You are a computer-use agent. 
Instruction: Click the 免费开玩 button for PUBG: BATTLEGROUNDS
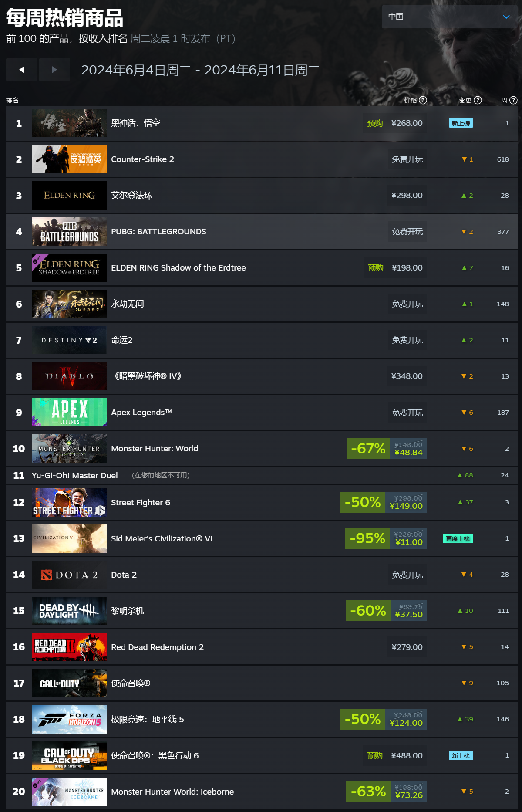(407, 231)
